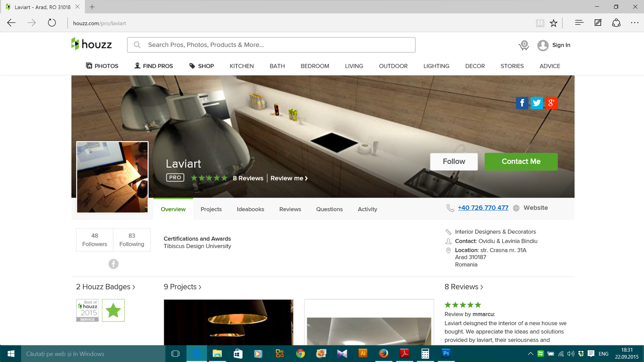Share profile on Google Plus
This screenshot has width=644, height=362.
pos(551,103)
